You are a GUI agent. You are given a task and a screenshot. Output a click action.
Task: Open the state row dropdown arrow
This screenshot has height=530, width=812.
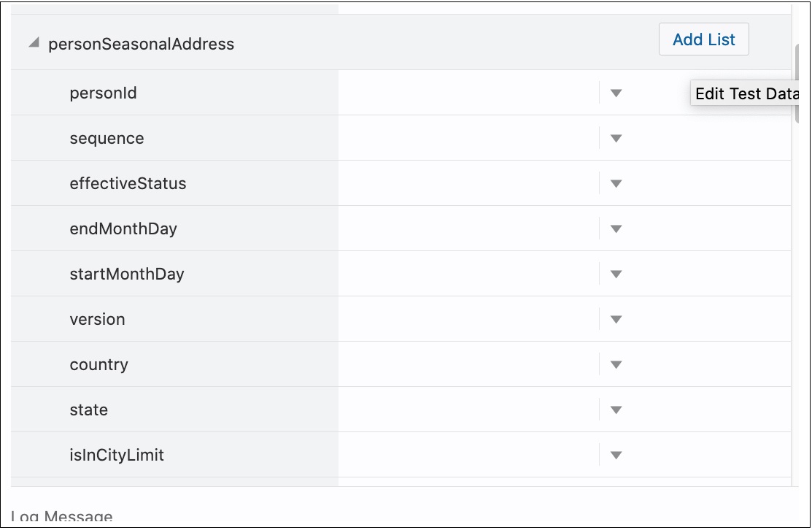click(616, 410)
